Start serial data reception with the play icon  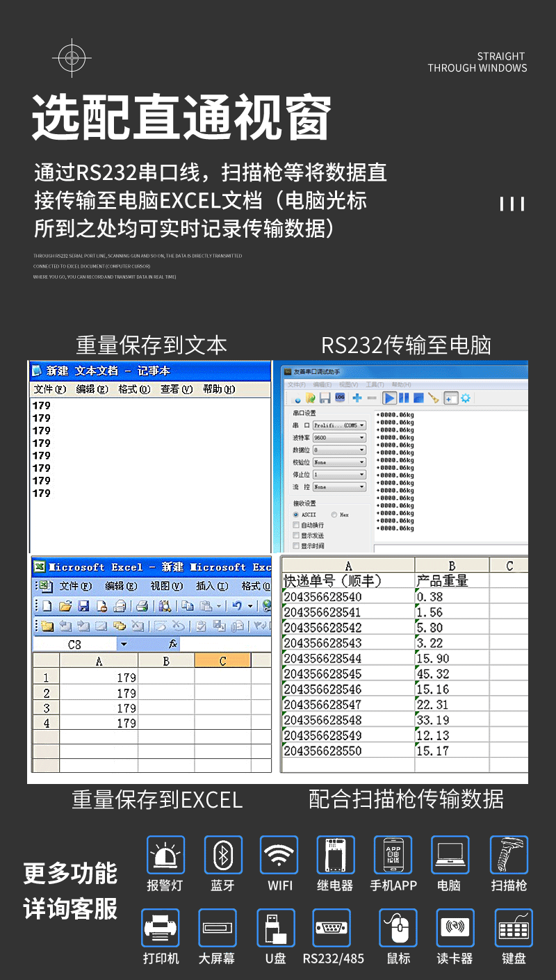coord(390,397)
